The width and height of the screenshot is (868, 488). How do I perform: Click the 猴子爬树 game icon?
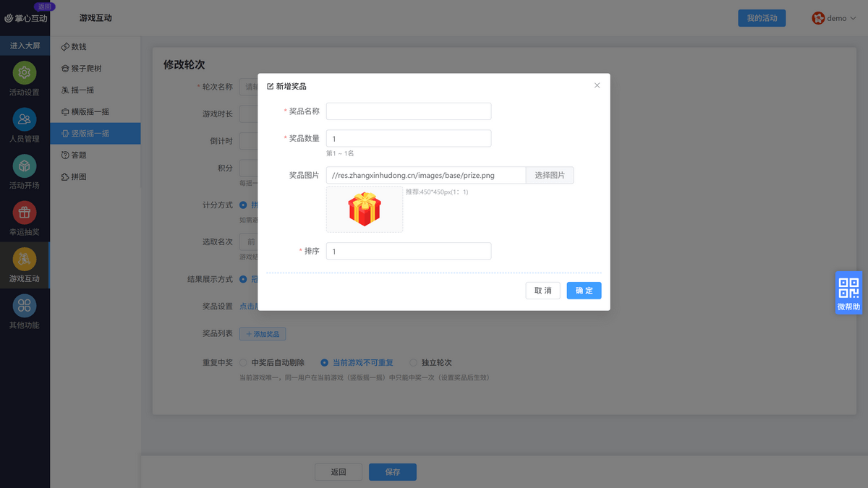tap(65, 69)
